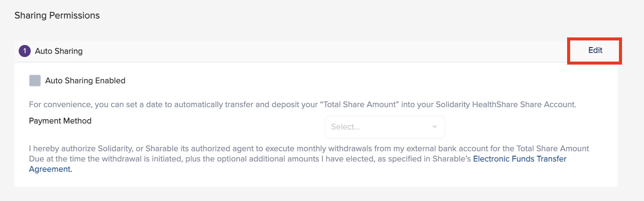Click the 'Total Share Amount Due' authorization text
Image resolution: width=644 pixels, height=201 pixels.
coord(552,148)
